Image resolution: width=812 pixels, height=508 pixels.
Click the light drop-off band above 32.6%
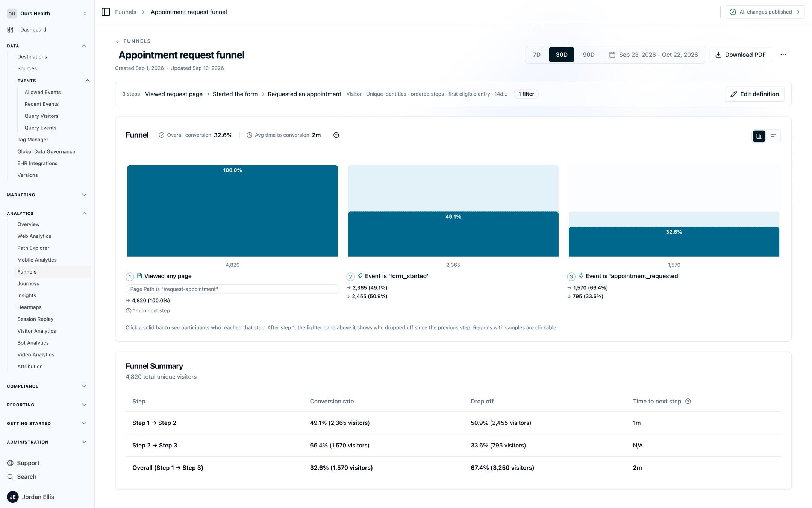pyautogui.click(x=674, y=219)
